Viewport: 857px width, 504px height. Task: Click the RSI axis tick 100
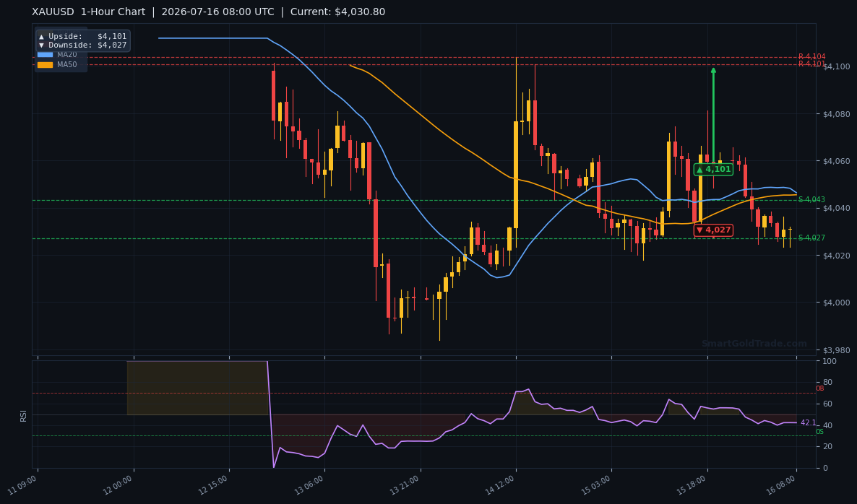(829, 362)
